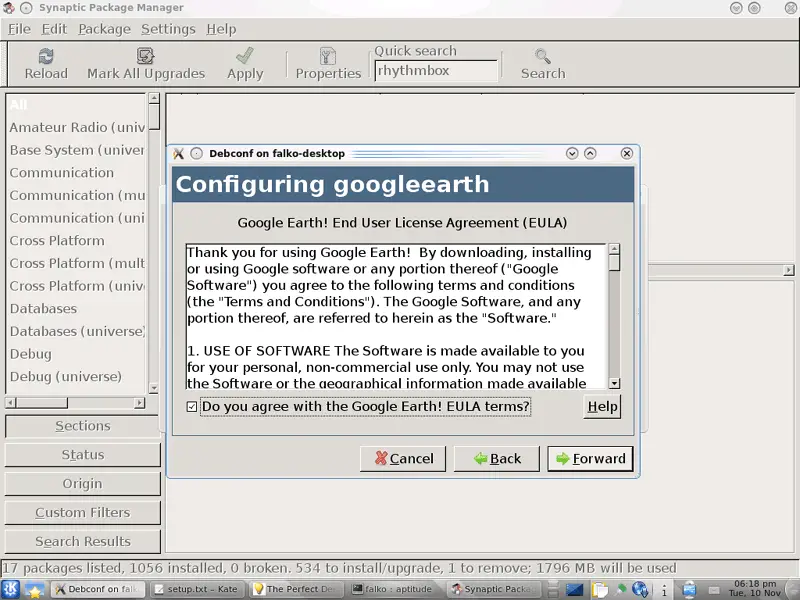Image resolution: width=800 pixels, height=600 pixels.
Task: Click the EULA text scroll-down arrow
Action: point(614,384)
